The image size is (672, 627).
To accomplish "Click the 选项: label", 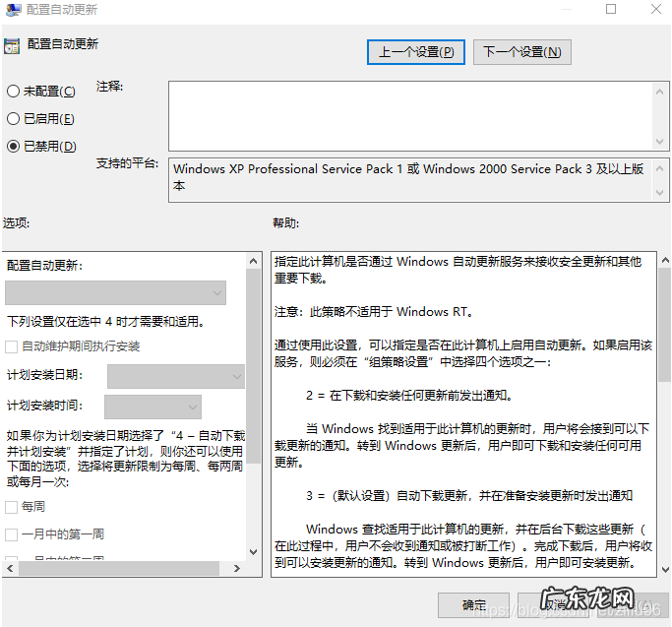I will tap(16, 223).
